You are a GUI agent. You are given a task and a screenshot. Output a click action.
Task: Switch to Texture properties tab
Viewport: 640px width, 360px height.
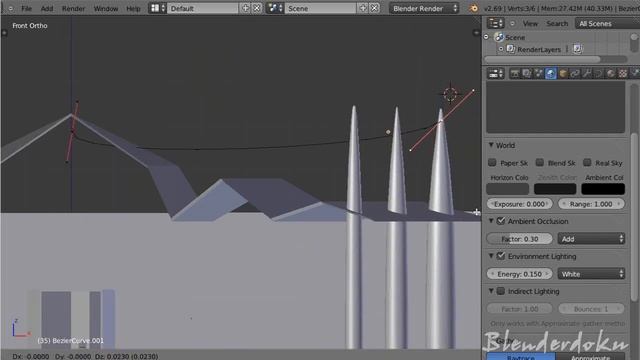pyautogui.click(x=622, y=73)
